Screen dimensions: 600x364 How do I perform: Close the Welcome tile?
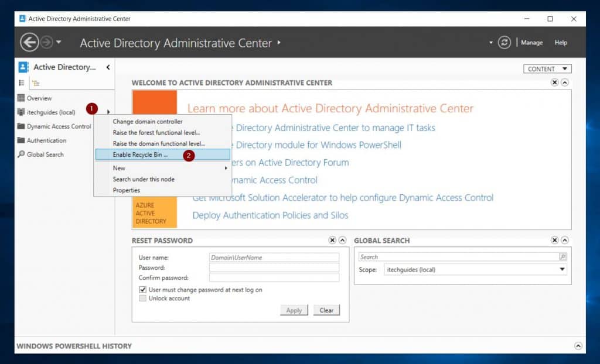554,82
